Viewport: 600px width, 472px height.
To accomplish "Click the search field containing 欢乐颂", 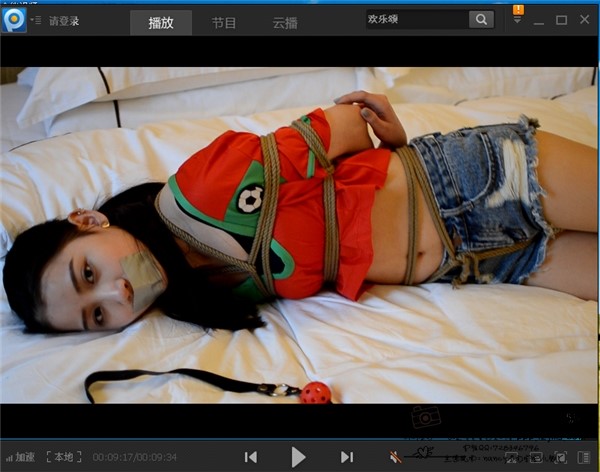I will click(416, 19).
